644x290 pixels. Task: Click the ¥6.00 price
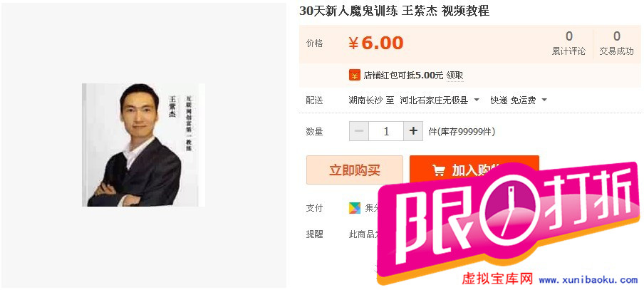376,43
